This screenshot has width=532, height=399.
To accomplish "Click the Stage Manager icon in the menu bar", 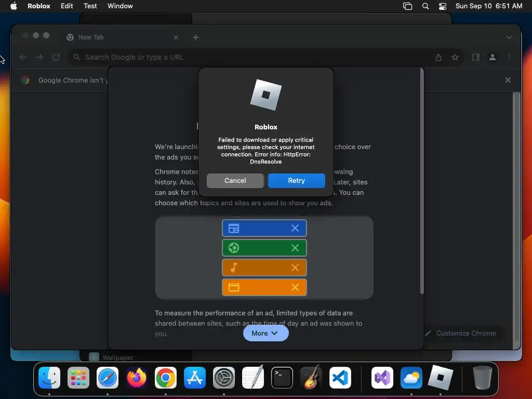I will coord(407,6).
